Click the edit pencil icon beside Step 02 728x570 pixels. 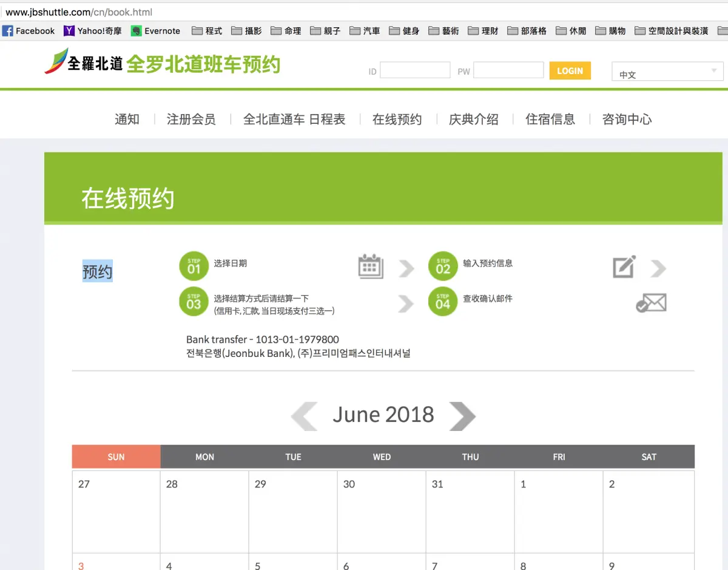click(624, 267)
